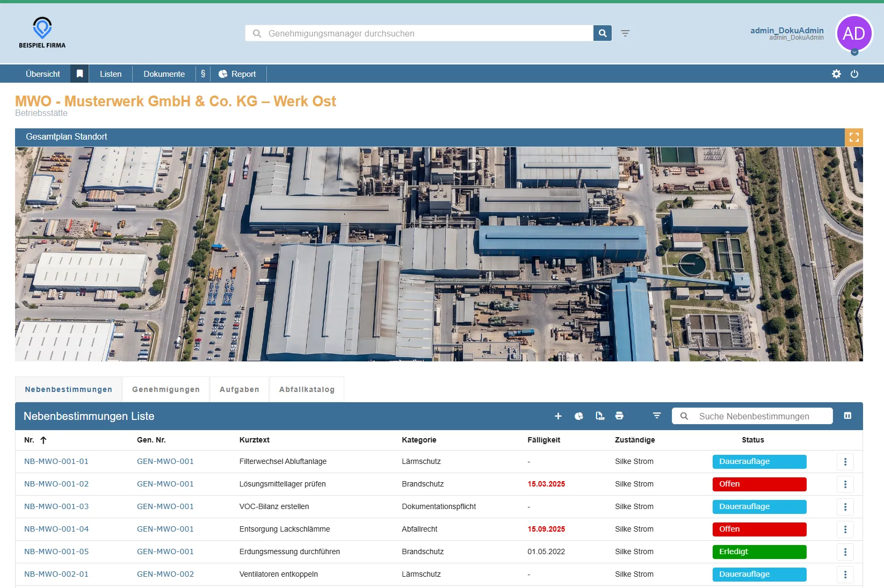
Task: Open row actions dropdown for NB-MWO-001-03
Action: pyautogui.click(x=845, y=507)
